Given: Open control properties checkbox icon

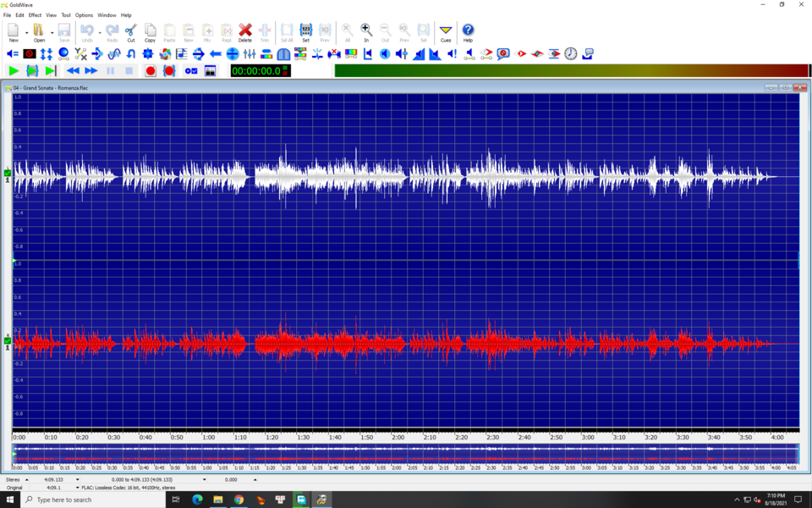Looking at the screenshot, I should (x=191, y=71).
